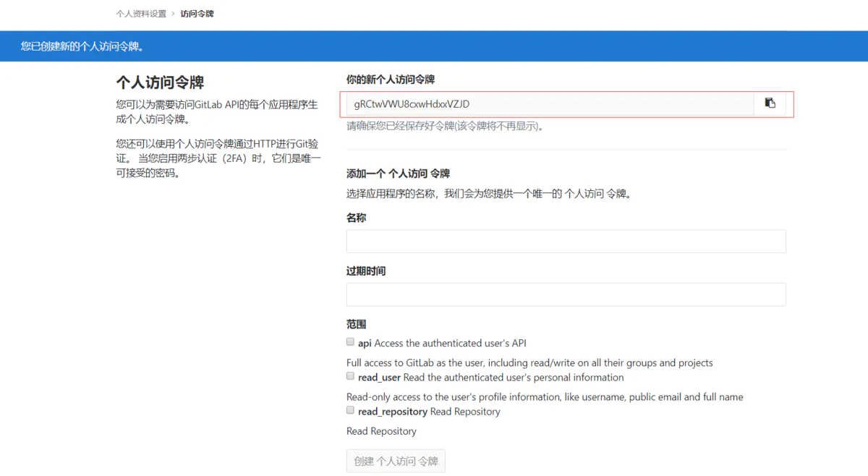This screenshot has height=476, width=868.
Task: Click the 创建 个人访问 令牌 button
Action: (396, 461)
